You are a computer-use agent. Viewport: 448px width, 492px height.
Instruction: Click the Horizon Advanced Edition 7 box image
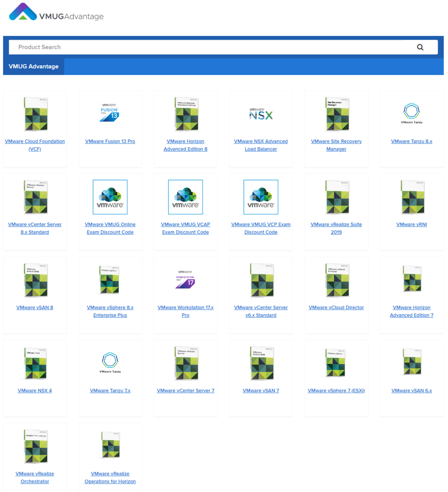412,279
